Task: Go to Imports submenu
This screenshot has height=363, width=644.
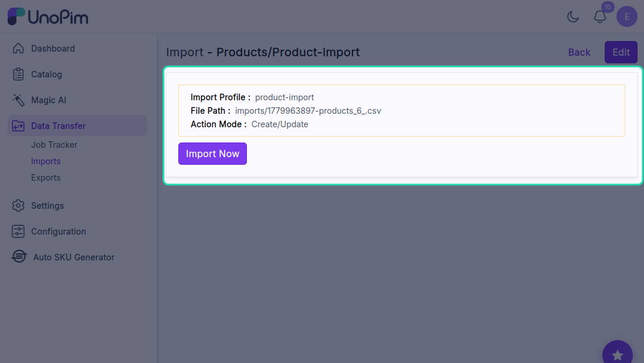Action: click(x=46, y=161)
